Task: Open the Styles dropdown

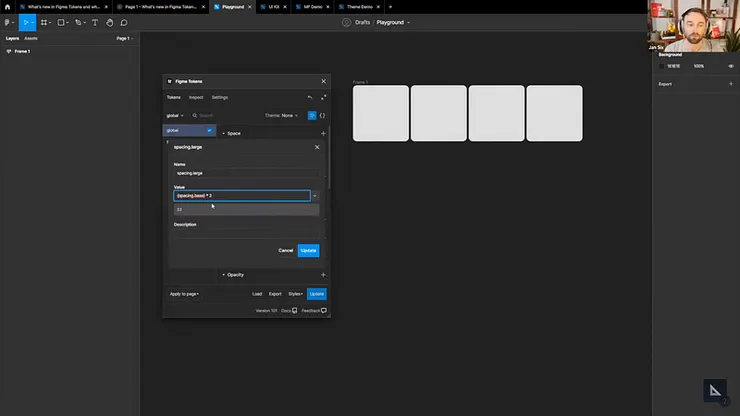Action: click(x=296, y=294)
